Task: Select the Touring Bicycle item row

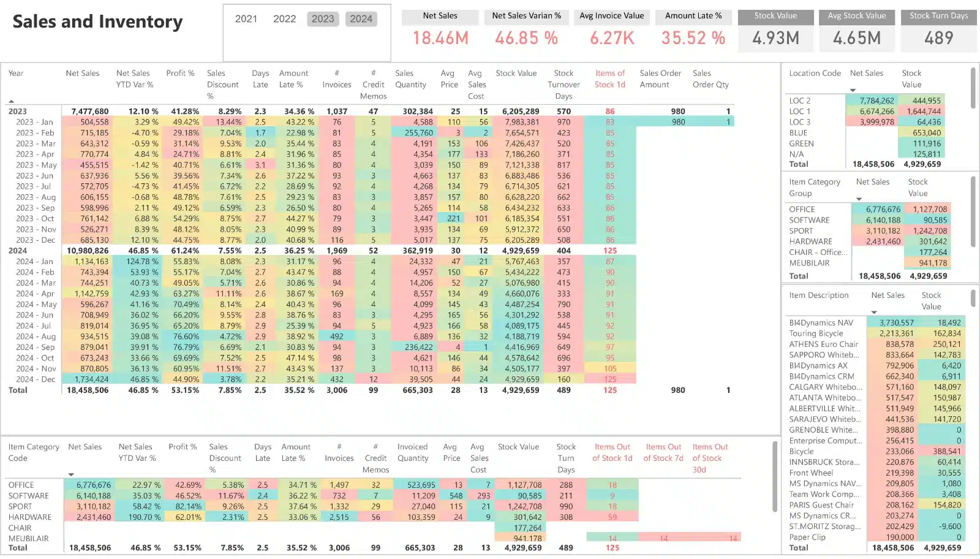Action: point(816,333)
